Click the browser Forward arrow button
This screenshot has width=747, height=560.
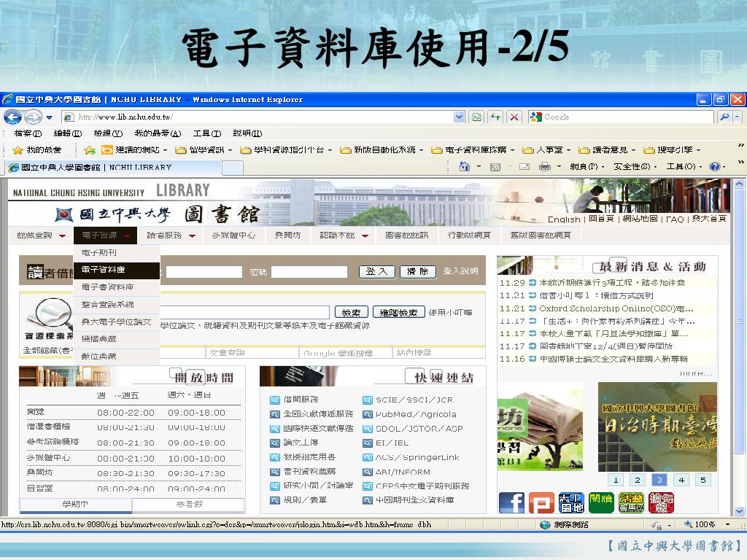tap(32, 117)
